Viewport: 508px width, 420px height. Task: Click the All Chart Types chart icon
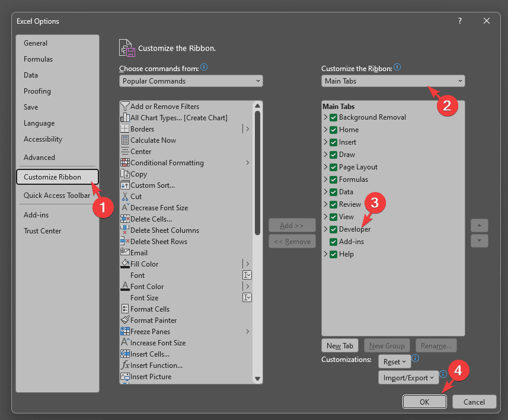pyautogui.click(x=124, y=117)
